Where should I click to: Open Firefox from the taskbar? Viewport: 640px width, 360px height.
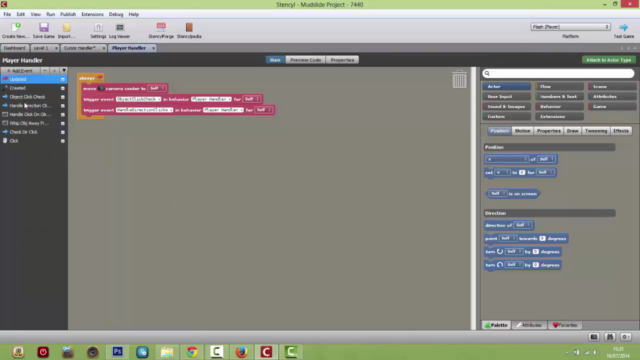tap(241, 351)
